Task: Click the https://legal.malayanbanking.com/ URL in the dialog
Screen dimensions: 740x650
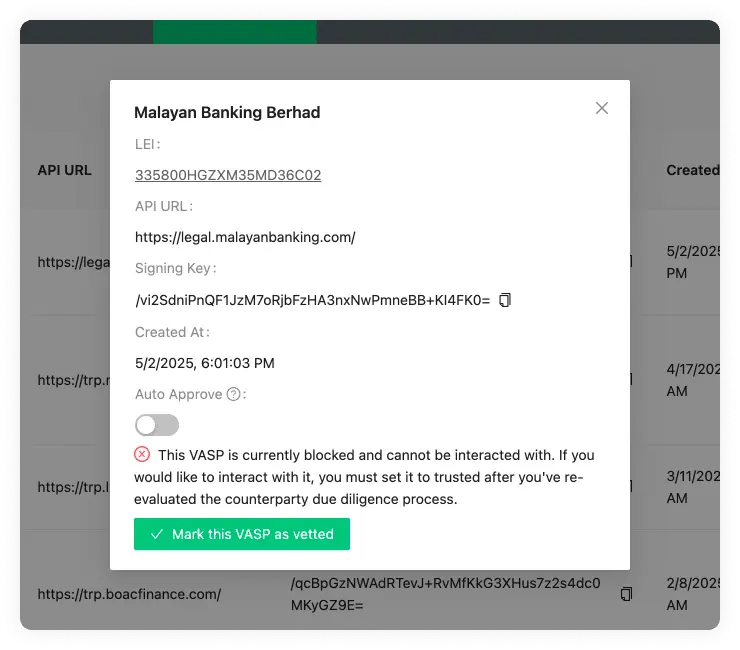Action: tap(245, 237)
